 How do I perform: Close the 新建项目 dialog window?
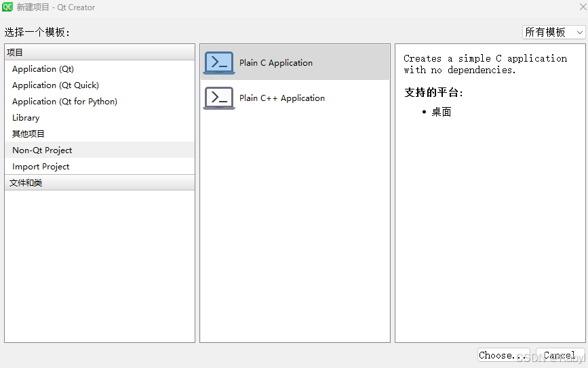pos(583,7)
